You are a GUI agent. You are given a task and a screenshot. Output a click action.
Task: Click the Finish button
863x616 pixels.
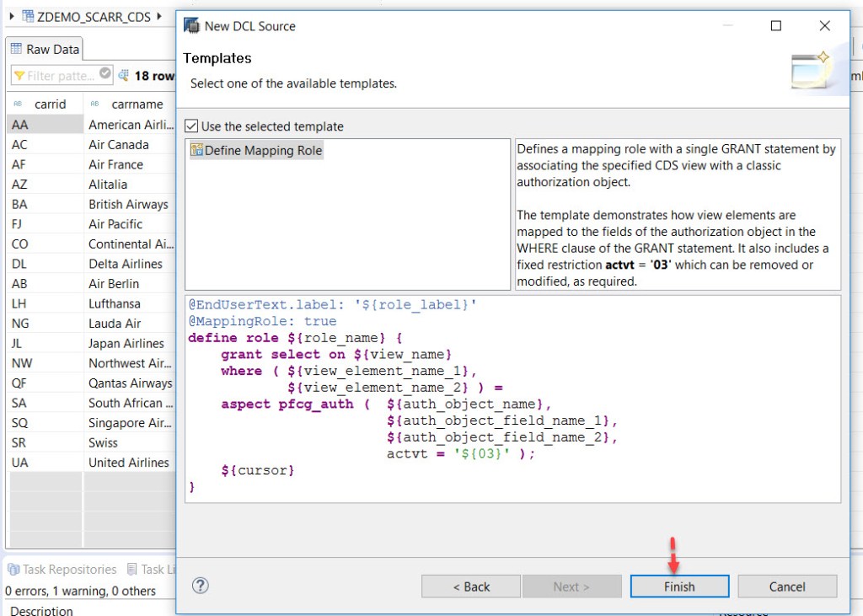pos(679,586)
